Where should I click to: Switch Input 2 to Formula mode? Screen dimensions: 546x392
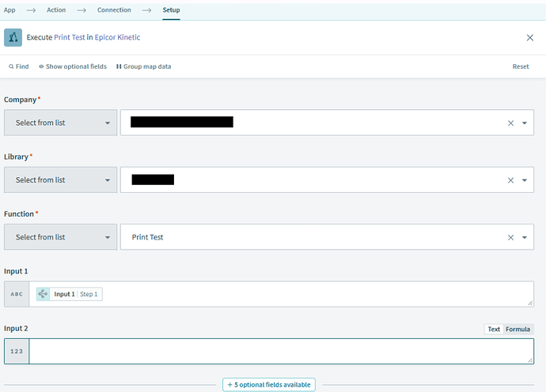[518, 329]
